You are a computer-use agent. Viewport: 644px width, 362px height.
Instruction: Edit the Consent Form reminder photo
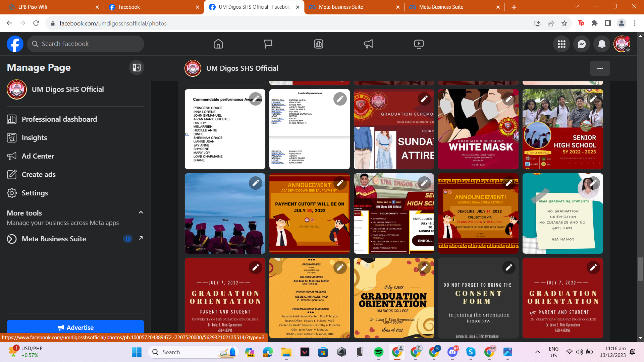pyautogui.click(x=509, y=267)
